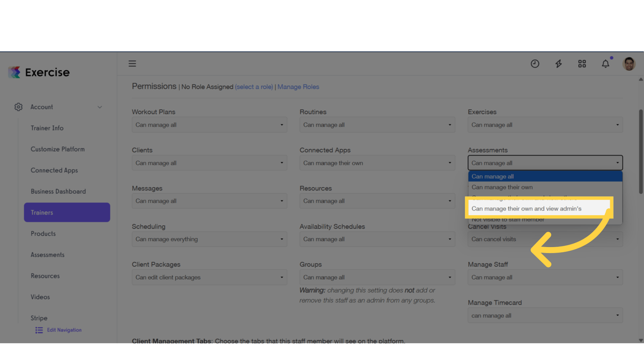Viewport: 644px width, 362px height.
Task: Click the 'select a role' link
Action: pyautogui.click(x=254, y=87)
